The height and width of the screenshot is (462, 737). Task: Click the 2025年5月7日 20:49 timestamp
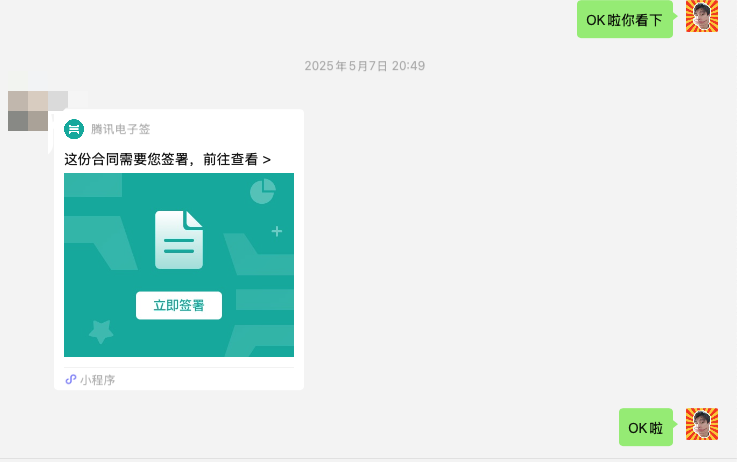coord(365,66)
